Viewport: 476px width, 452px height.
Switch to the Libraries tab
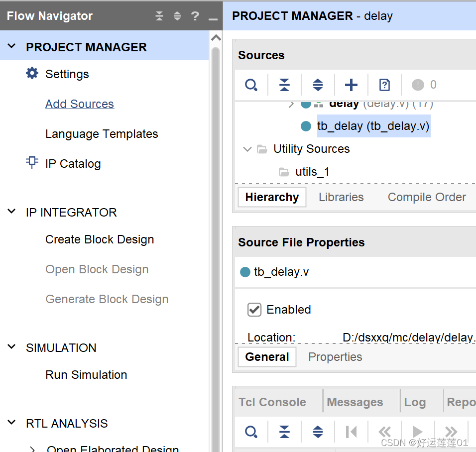pyautogui.click(x=341, y=197)
